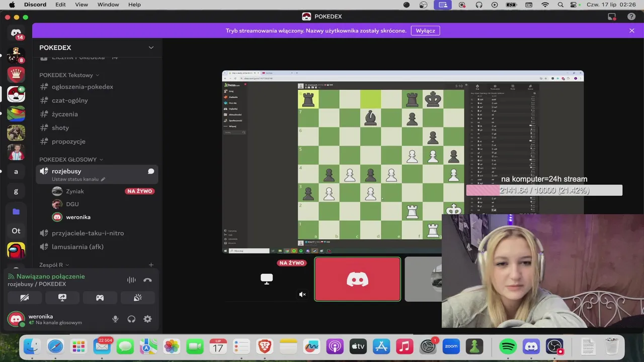Disable streamer mode via Wyłącz button
Viewport: 644px width, 362px height.
coord(425,31)
